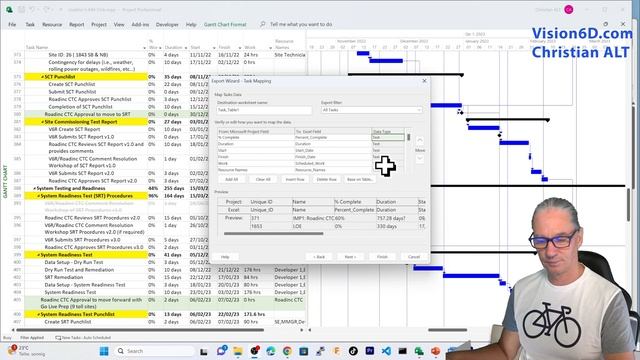Click the Move up arrow in Export Wizard

[420, 140]
